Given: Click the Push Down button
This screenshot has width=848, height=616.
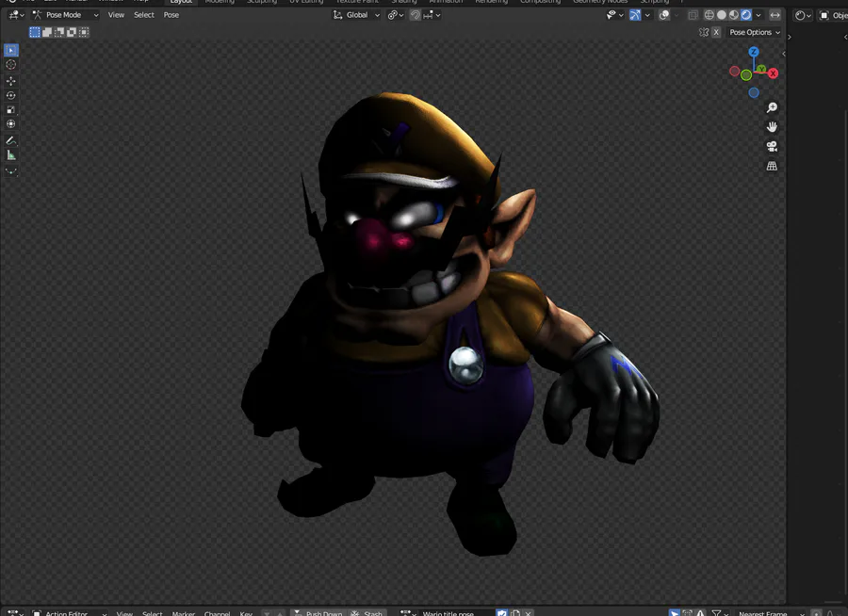Looking at the screenshot, I should tap(318, 613).
